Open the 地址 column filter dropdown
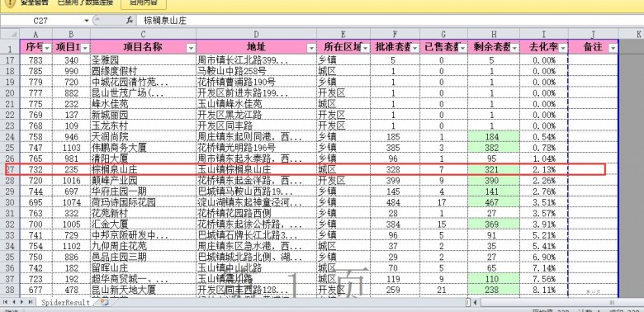 [x=311, y=49]
